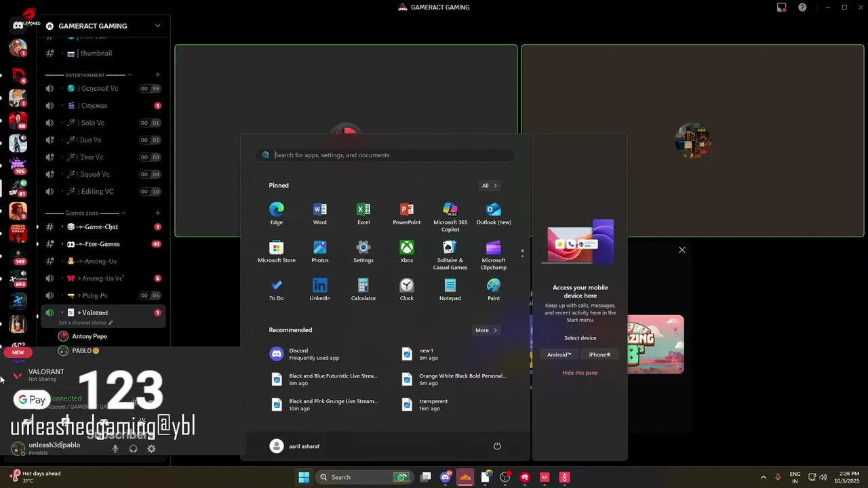The width and height of the screenshot is (868, 488).
Task: Open the thumbnail text channel
Action: (102, 54)
